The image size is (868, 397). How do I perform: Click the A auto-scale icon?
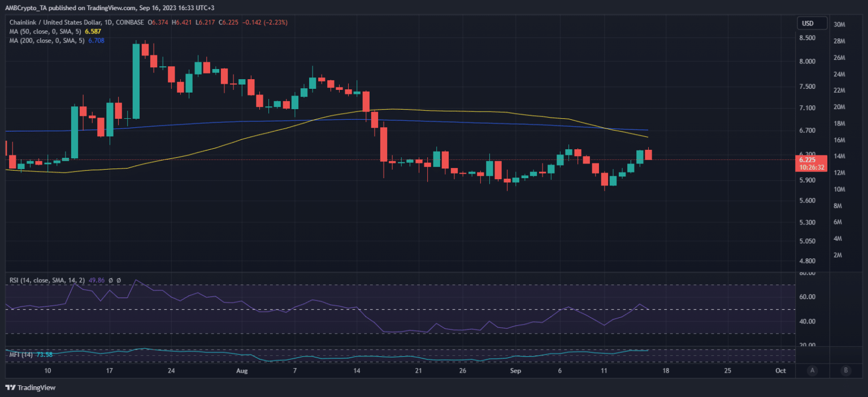click(x=812, y=370)
